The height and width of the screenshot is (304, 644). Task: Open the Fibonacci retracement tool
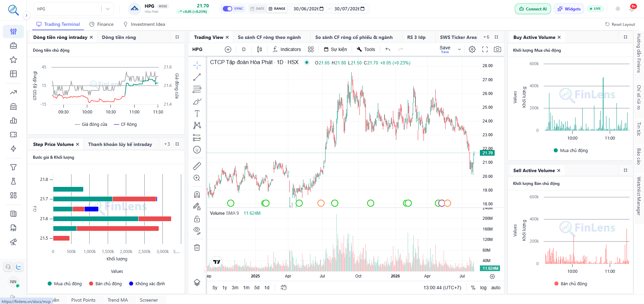pyautogui.click(x=197, y=89)
